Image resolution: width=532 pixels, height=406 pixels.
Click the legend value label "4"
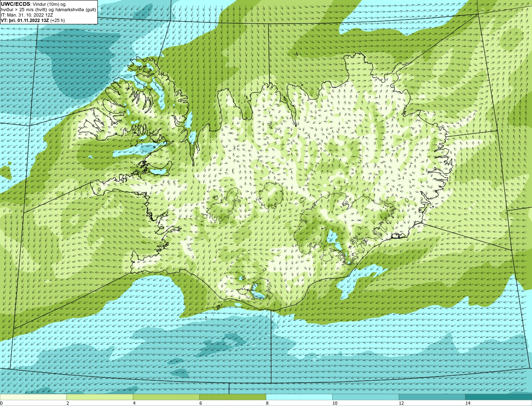134,403
